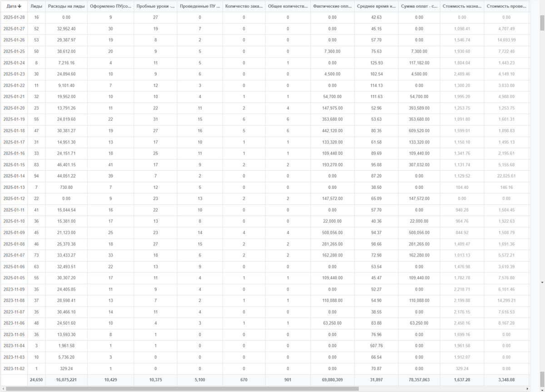The height and width of the screenshot is (392, 545).
Task: Click the expense value 38,612.00
Action: click(66, 51)
